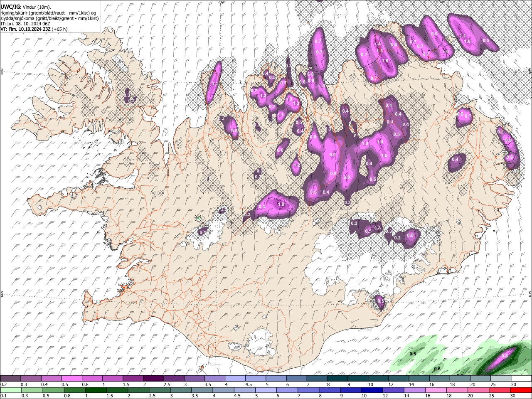Pick the 0.2 swatch in snow legend row

[10, 379]
